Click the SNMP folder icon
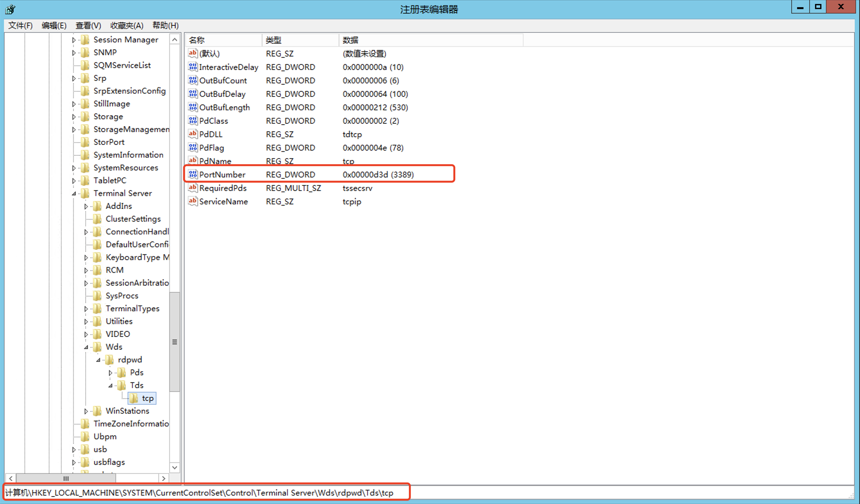This screenshot has width=860, height=504. (85, 52)
